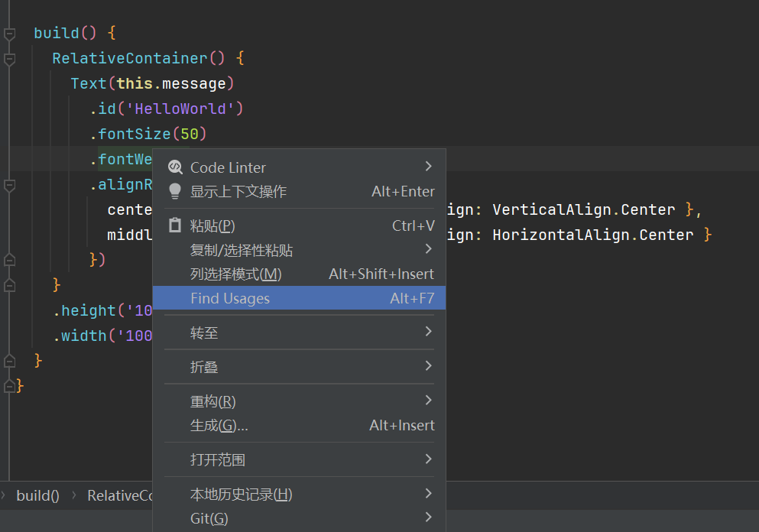Click the Code Linter magnifier icon
The height and width of the screenshot is (532, 759).
(175, 167)
